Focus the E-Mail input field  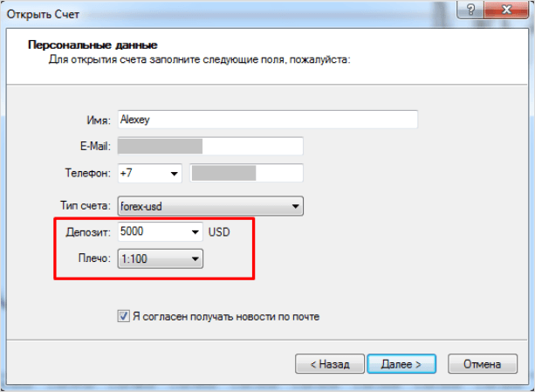point(209,147)
